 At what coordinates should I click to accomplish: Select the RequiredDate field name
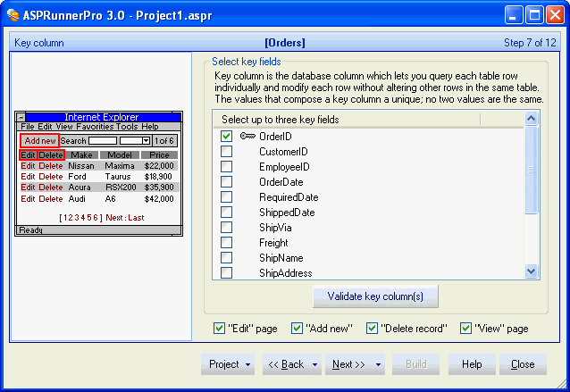coord(289,197)
